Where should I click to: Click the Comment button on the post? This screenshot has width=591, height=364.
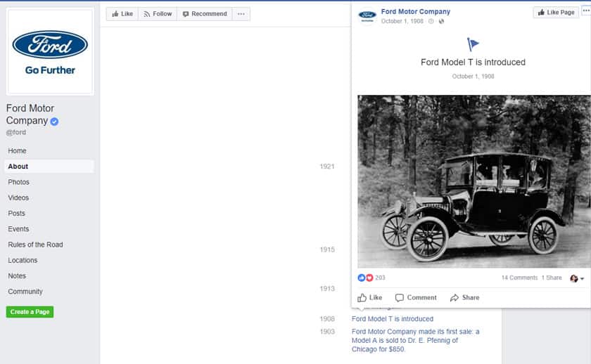click(416, 298)
